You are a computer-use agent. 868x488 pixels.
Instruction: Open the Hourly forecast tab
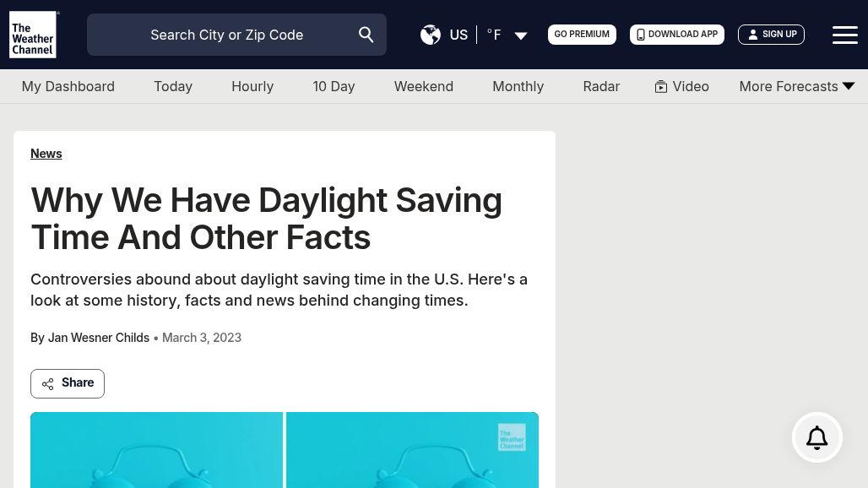coord(252,86)
